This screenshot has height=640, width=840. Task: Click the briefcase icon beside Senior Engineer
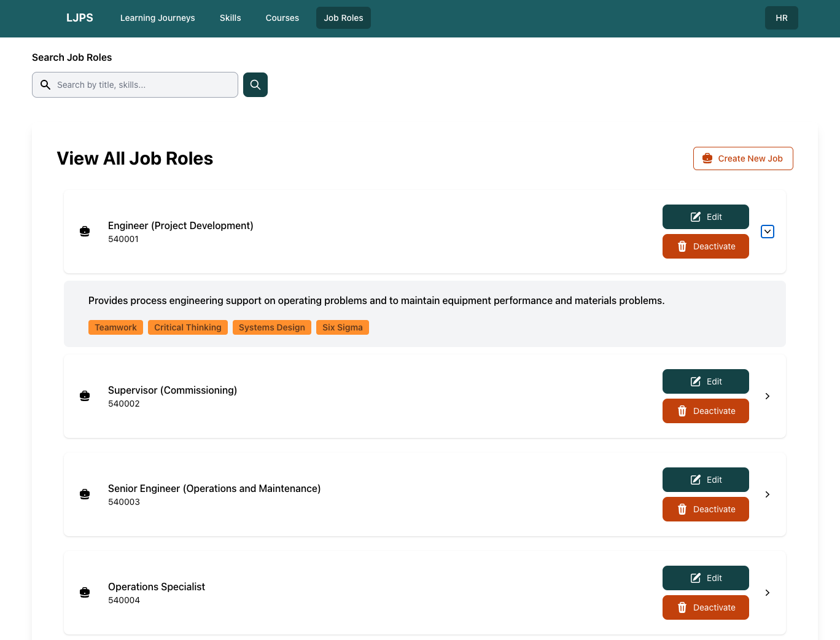pos(85,494)
